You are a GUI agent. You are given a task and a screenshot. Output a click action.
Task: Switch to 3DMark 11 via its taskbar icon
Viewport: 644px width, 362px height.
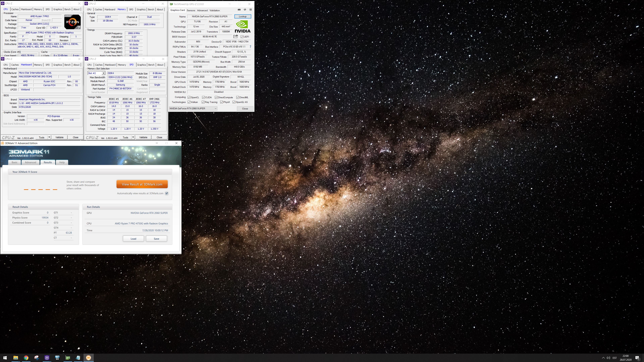click(x=89, y=357)
